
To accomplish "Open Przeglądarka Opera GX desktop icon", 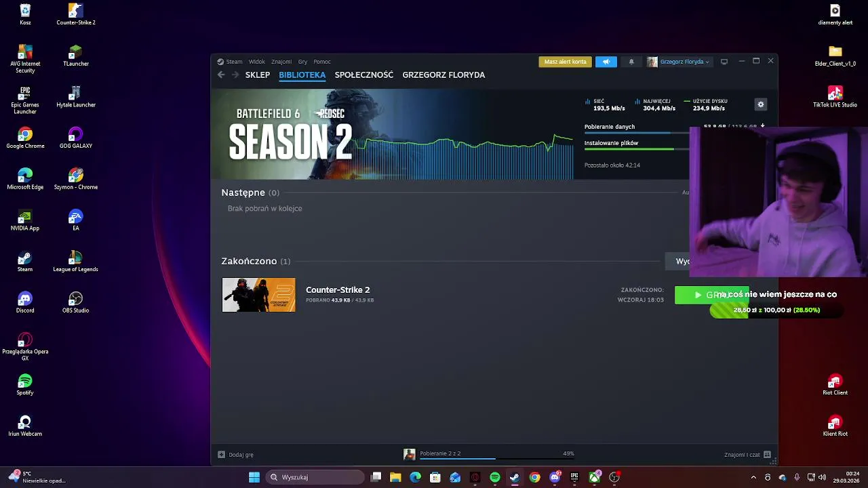I will (25, 347).
